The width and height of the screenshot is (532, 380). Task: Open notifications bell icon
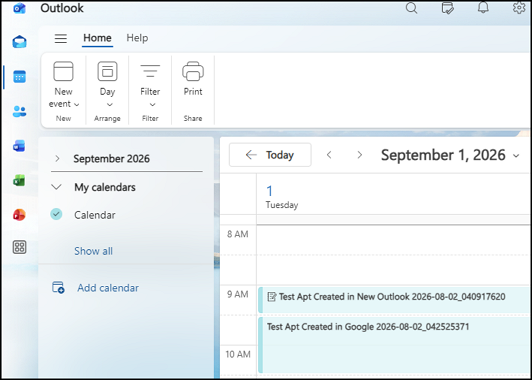coord(483,7)
